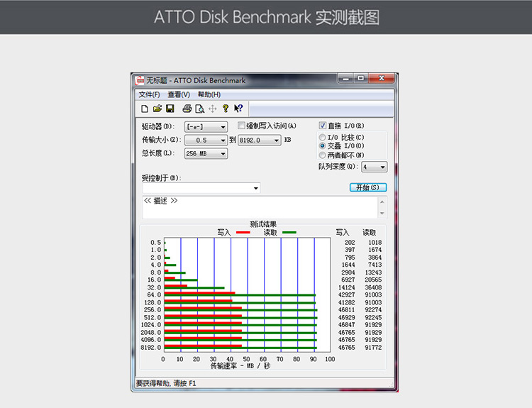Image resolution: width=532 pixels, height=408 pixels.
Task: Click the four-arrow move toolbar icon
Action: click(x=212, y=109)
